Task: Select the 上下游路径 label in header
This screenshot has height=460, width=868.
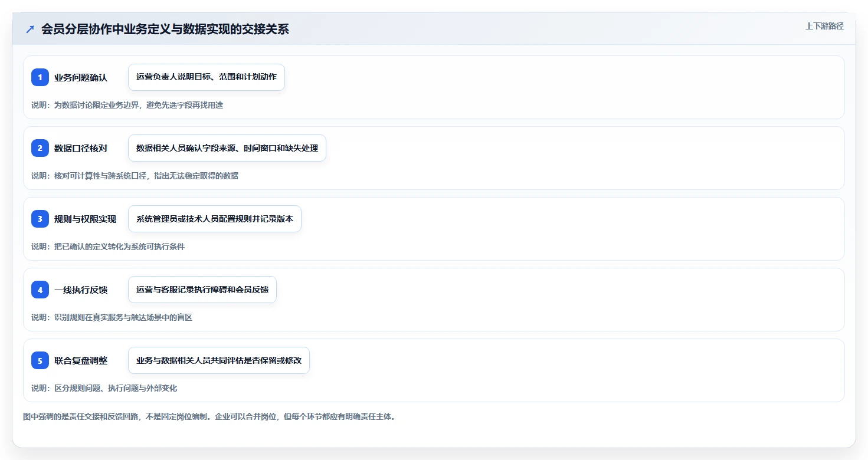Action: 824,26
